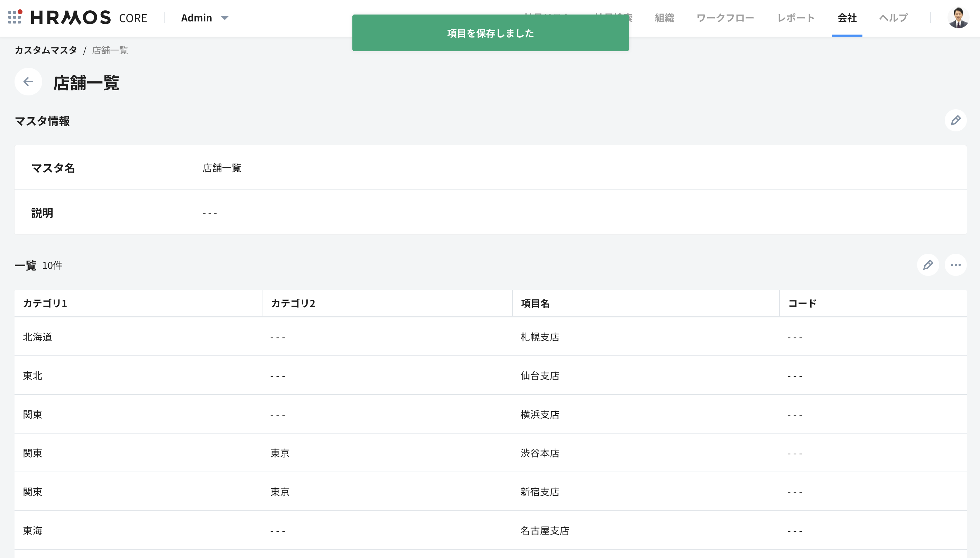Open the user profile avatar
This screenshot has width=980, height=558.
[x=958, y=18]
